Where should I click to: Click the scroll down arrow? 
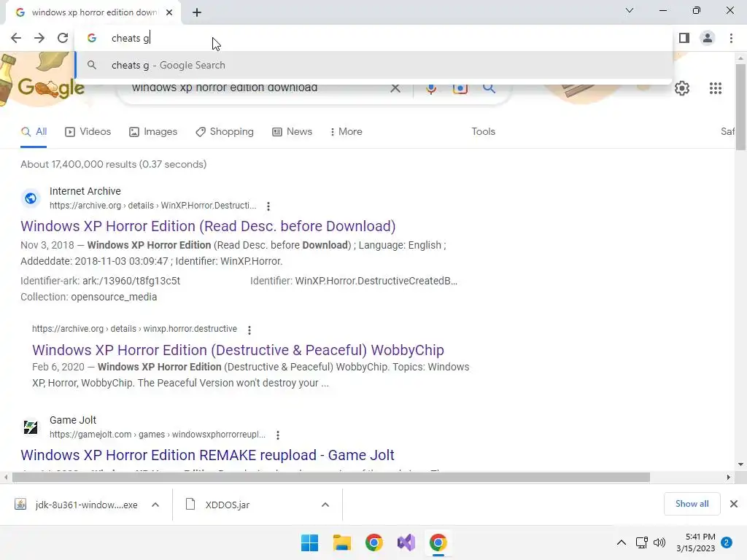coord(740,464)
